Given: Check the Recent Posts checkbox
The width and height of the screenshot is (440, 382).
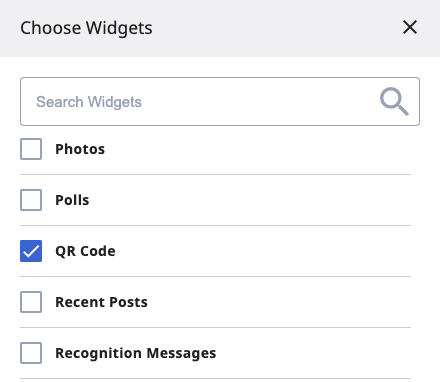Looking at the screenshot, I should tap(31, 302).
